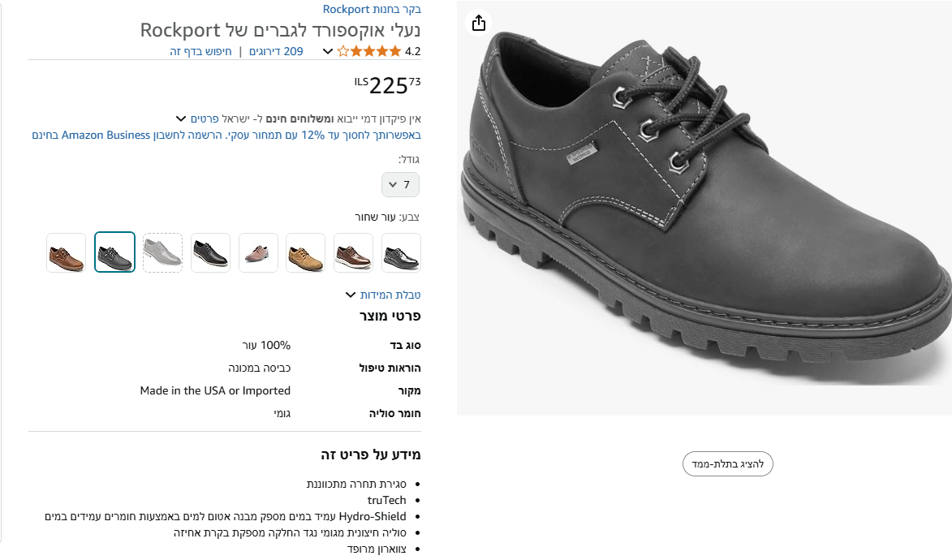This screenshot has width=952, height=560.
Task: Click the 4.2 star rating stars
Action: coord(367,50)
